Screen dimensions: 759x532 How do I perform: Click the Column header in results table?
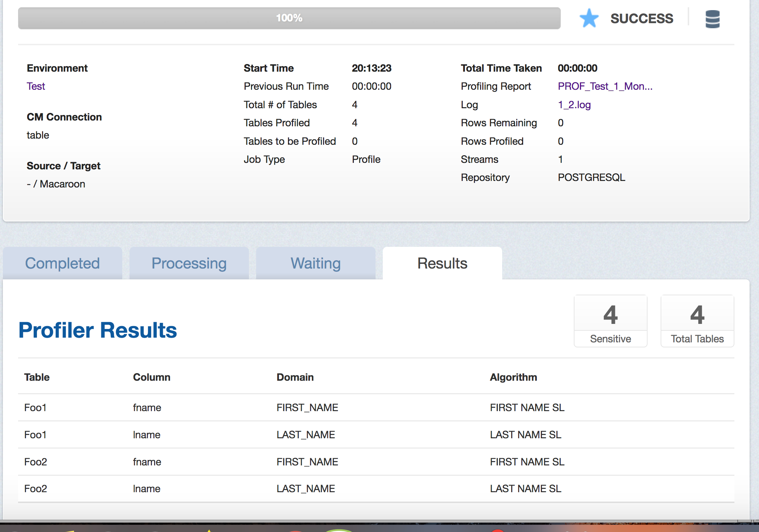tap(152, 377)
